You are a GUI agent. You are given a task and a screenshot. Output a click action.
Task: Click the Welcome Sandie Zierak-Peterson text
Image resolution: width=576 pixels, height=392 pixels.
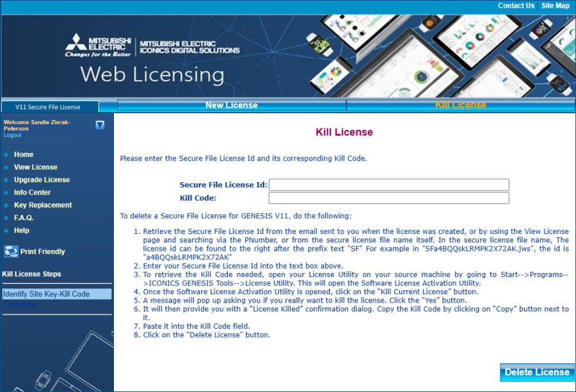(x=36, y=125)
